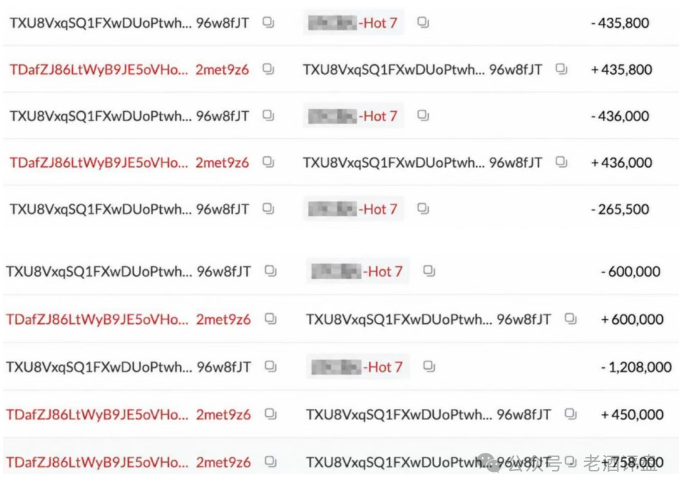Copy Hot 7 label in -1,208,000 row
The image size is (679, 490).
click(429, 367)
